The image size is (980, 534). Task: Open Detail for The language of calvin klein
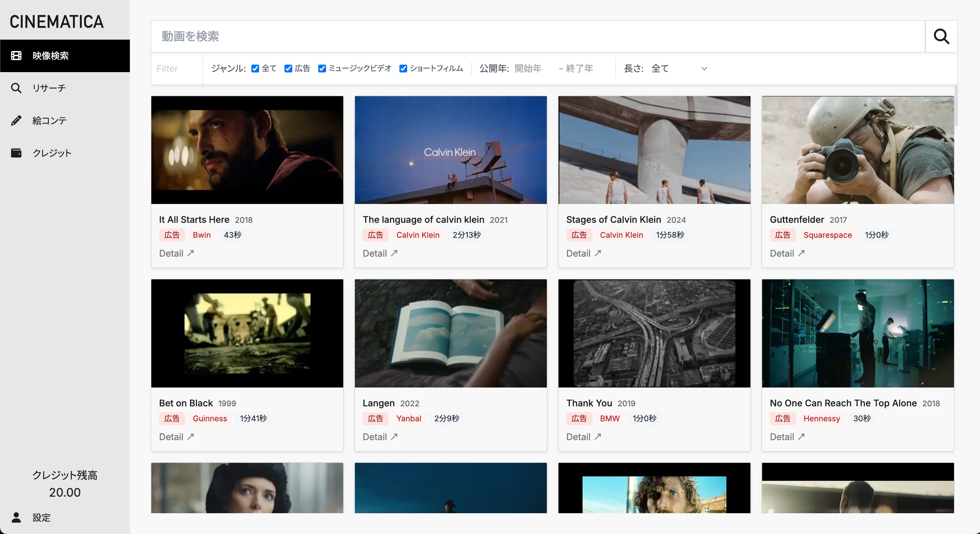pyautogui.click(x=380, y=253)
